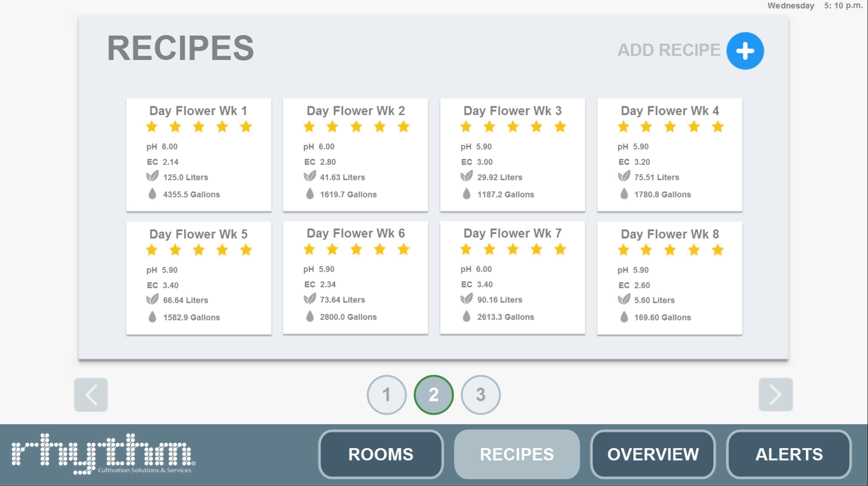This screenshot has width=868, height=486.
Task: Open the Alerts section
Action: click(x=789, y=455)
